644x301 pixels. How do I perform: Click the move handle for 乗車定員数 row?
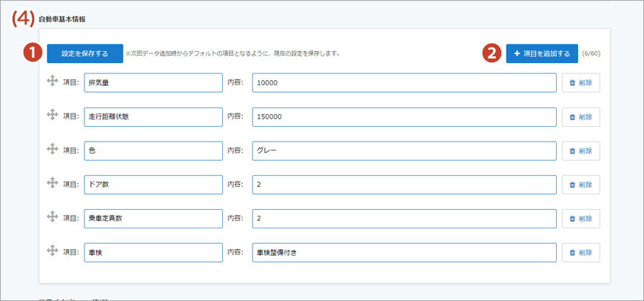pyautogui.click(x=53, y=217)
